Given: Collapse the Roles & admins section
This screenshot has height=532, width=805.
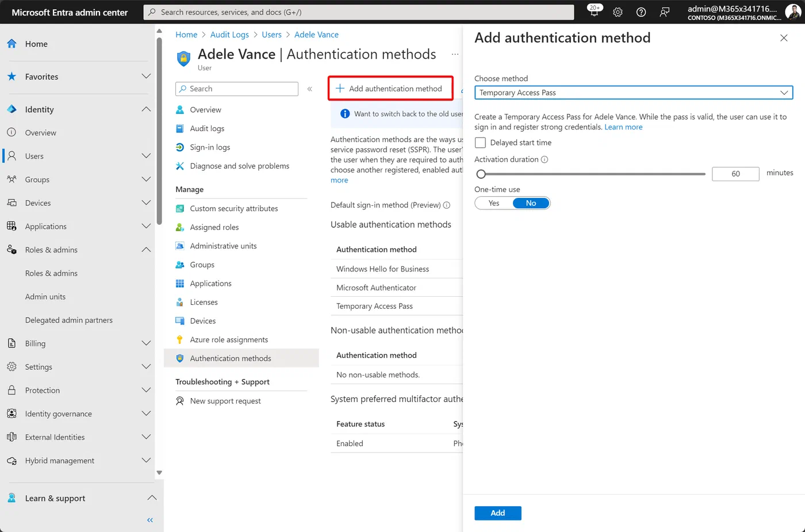Looking at the screenshot, I should point(146,250).
